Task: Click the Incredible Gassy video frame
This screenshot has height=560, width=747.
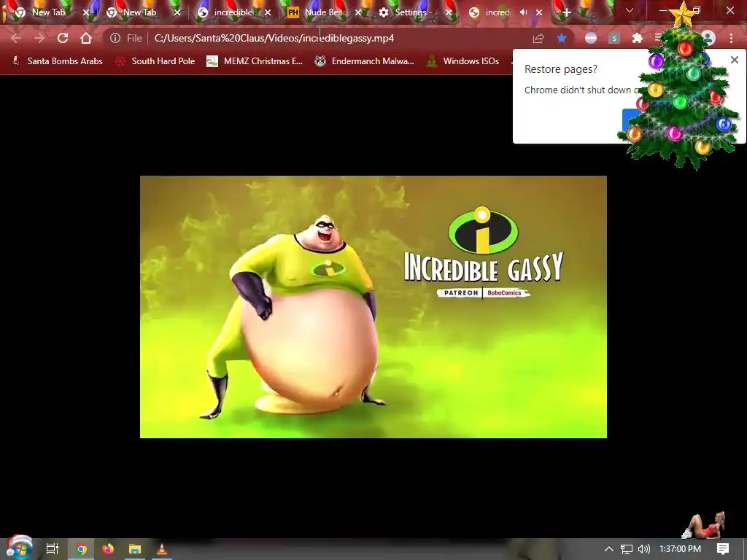Action: (373, 307)
